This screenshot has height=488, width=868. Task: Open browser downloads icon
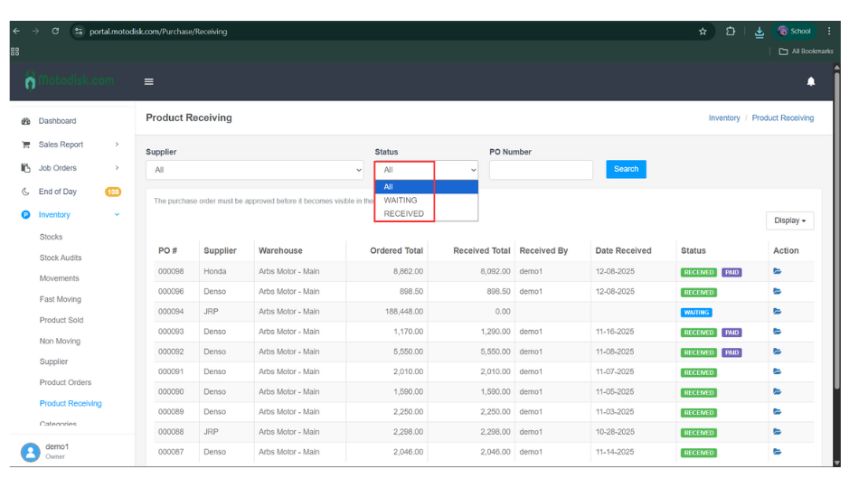pyautogui.click(x=759, y=32)
